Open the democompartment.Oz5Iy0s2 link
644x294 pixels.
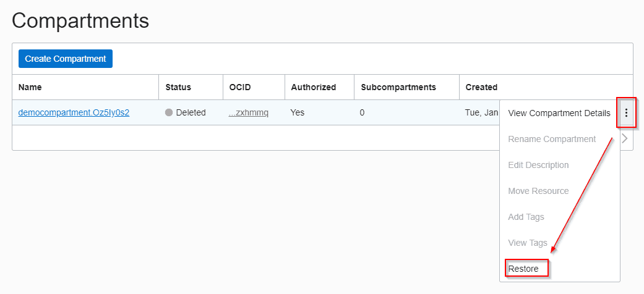tap(74, 112)
